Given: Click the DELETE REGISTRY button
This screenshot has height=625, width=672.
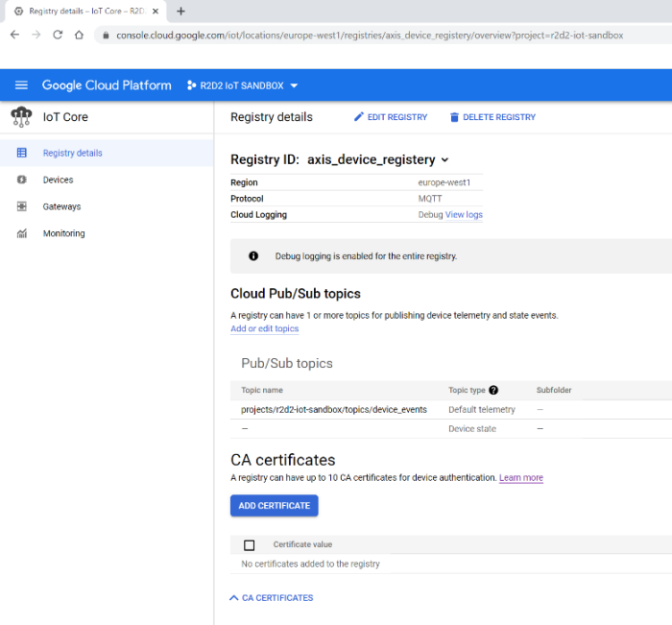Looking at the screenshot, I should coord(492,117).
